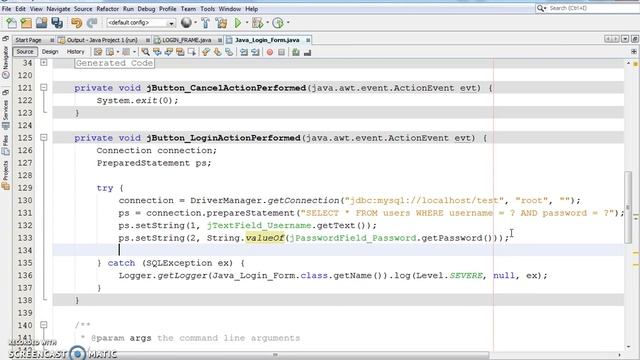Click the Clean and Build Project icon
This screenshot has height=360, width=640.
tap(222, 23)
